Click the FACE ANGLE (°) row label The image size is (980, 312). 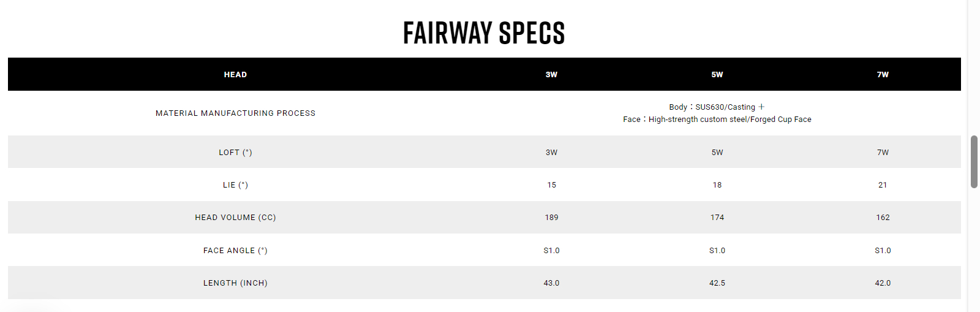point(235,251)
